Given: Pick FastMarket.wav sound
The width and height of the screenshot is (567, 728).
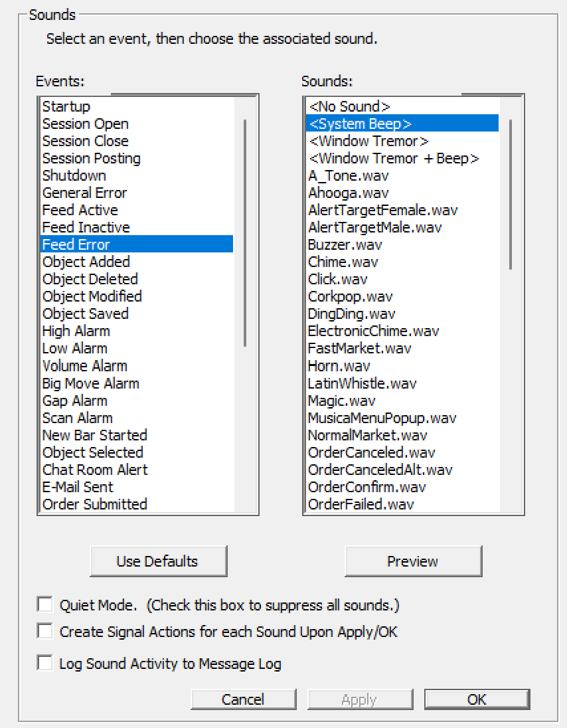Looking at the screenshot, I should (x=402, y=348).
